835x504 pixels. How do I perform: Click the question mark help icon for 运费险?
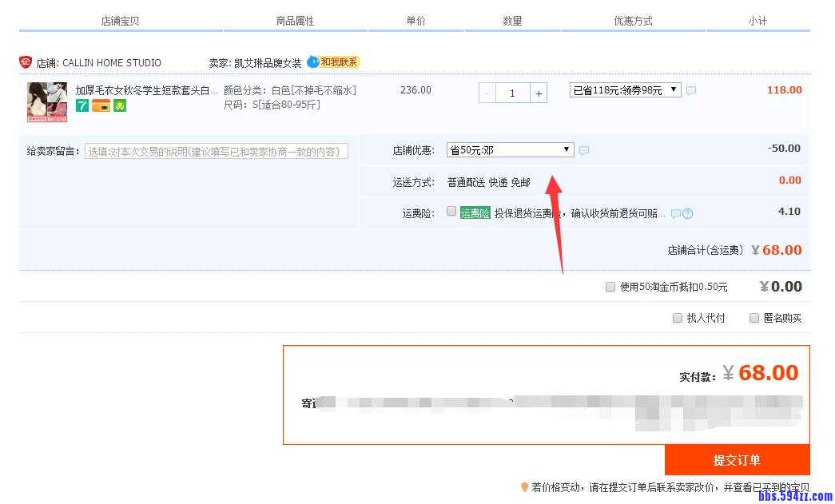point(687,213)
